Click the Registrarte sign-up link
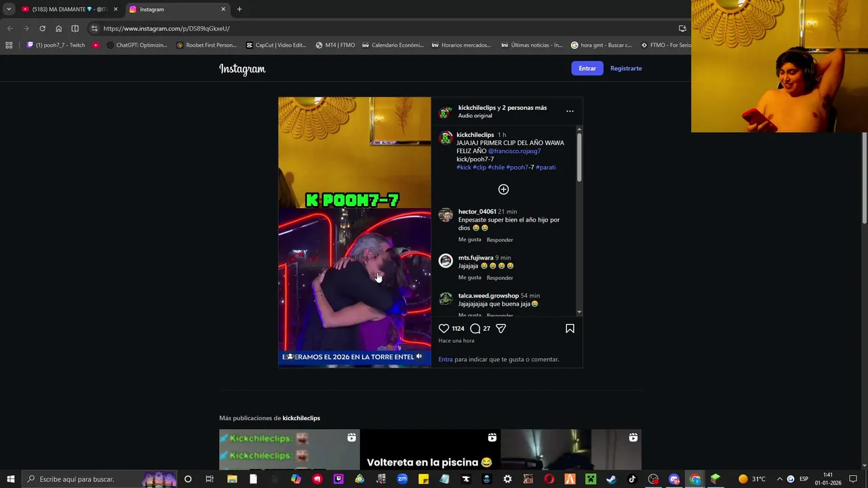The height and width of the screenshot is (488, 868). (x=626, y=68)
